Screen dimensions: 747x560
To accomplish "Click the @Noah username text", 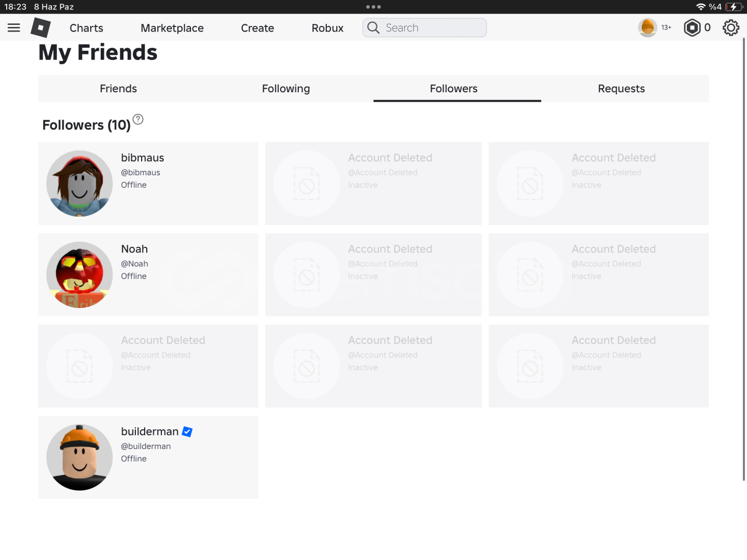I will point(134,263).
